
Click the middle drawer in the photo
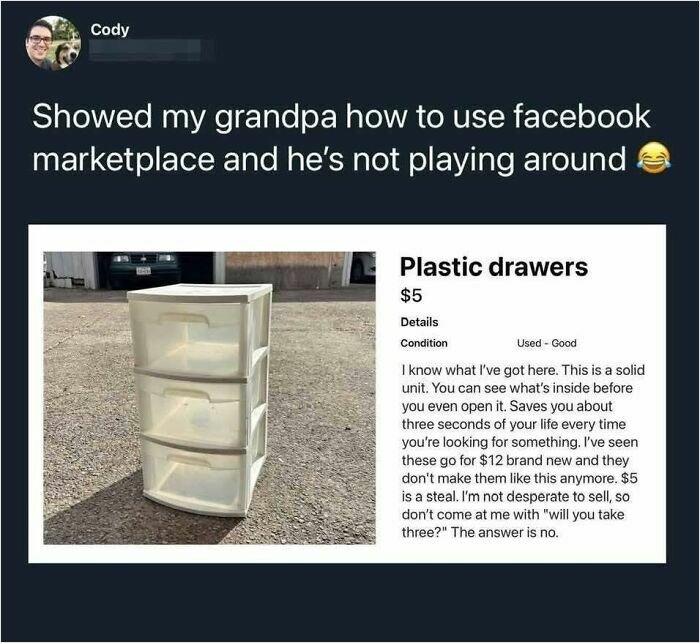(x=193, y=409)
